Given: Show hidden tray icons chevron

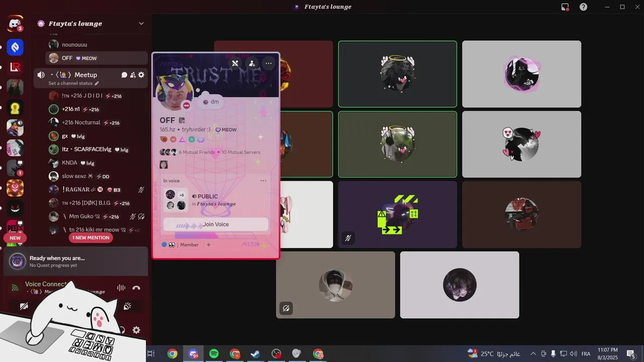Looking at the screenshot, I should coord(533,354).
